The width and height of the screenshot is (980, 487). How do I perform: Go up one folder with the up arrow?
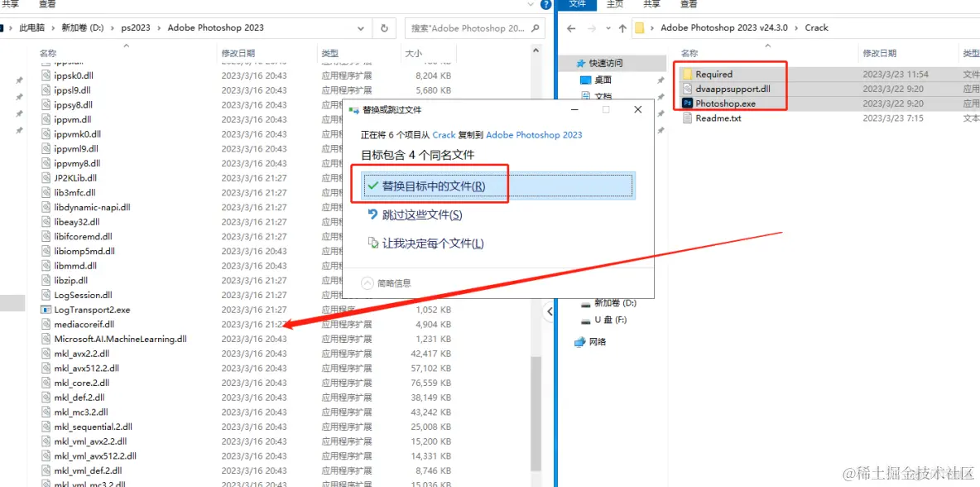coord(622,27)
